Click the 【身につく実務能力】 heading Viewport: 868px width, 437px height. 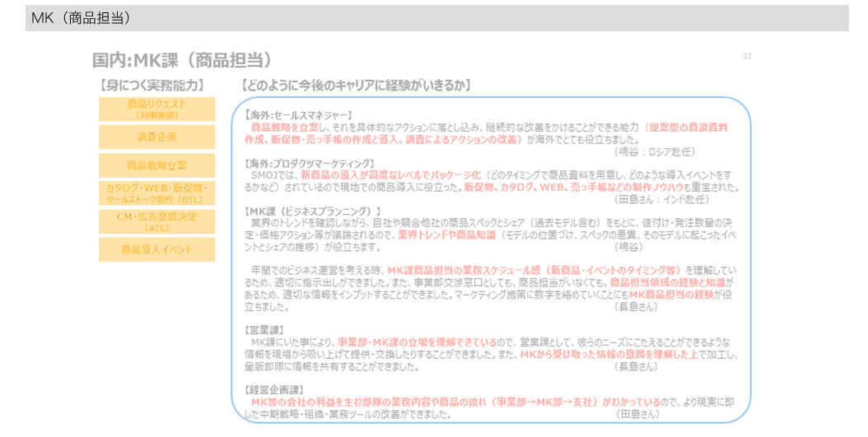point(151,85)
